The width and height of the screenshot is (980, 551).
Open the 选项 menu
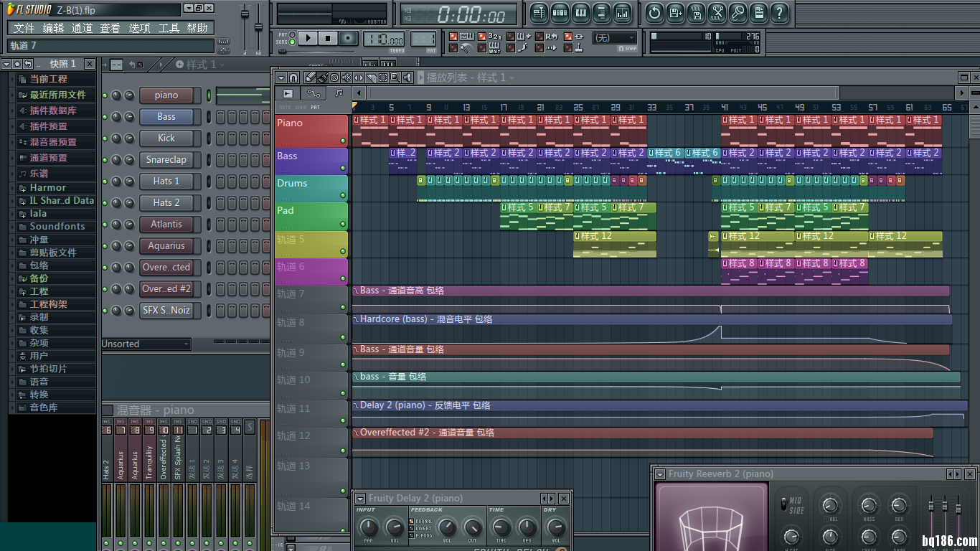140,28
